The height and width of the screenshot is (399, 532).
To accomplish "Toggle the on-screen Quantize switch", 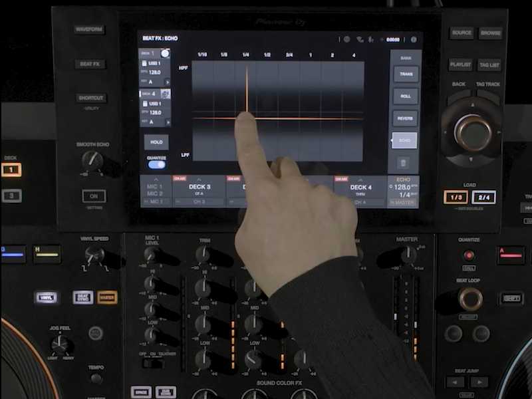I will (156, 165).
